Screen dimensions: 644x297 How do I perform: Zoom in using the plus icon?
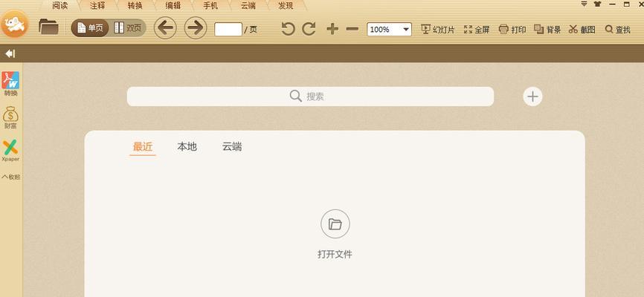click(x=332, y=29)
